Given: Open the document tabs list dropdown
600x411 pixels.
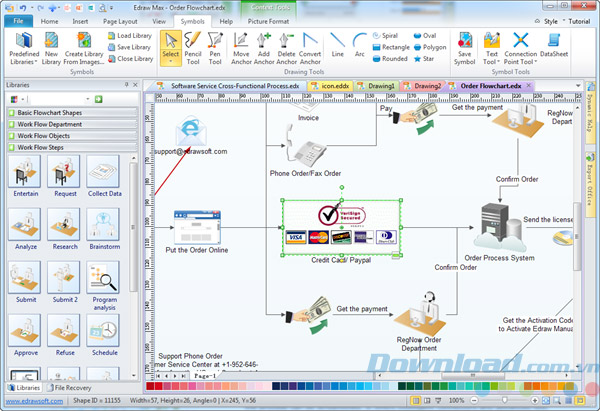Looking at the screenshot, I should (x=578, y=86).
